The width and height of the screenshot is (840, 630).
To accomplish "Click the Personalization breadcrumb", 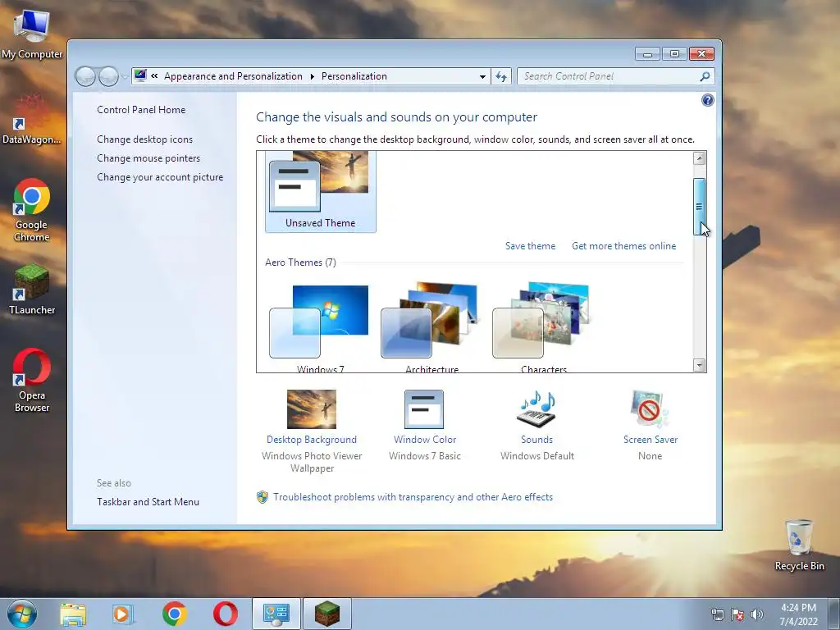I will [x=354, y=76].
